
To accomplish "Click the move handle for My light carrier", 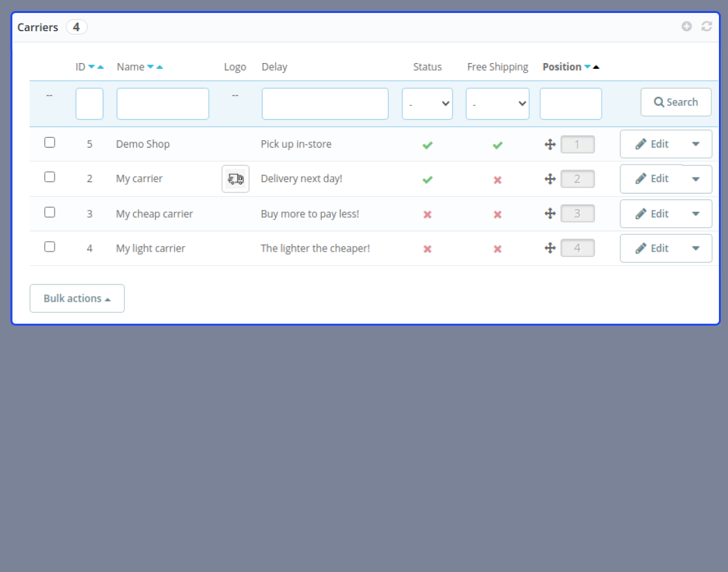I will (550, 248).
